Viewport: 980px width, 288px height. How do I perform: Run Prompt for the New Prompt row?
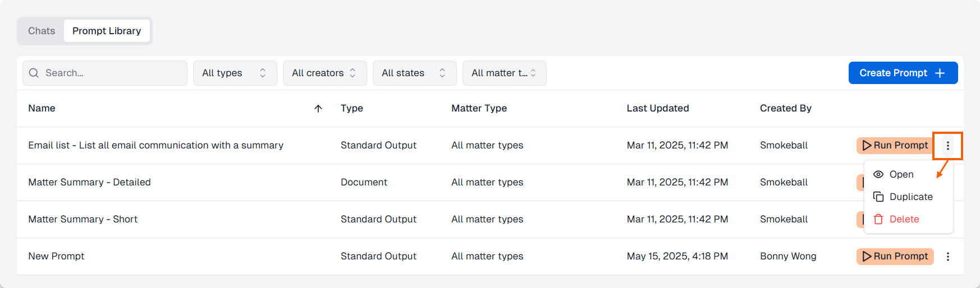(895, 257)
